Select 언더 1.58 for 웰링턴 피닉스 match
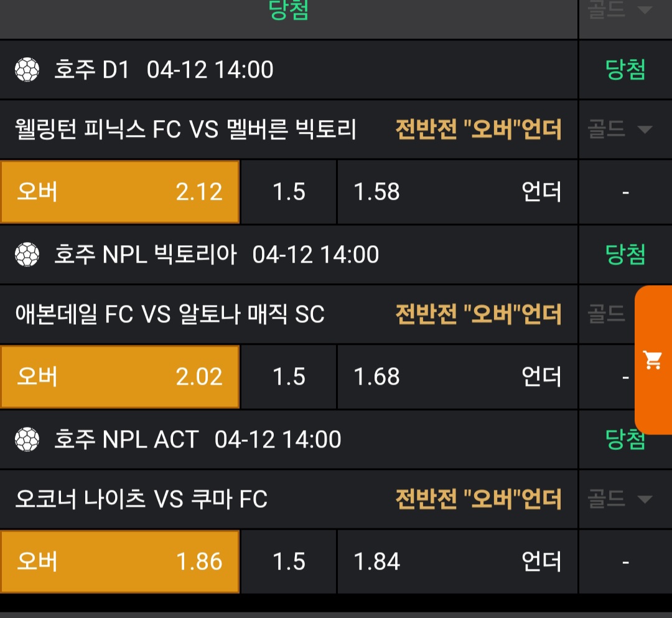This screenshot has width=672, height=618. click(x=457, y=192)
